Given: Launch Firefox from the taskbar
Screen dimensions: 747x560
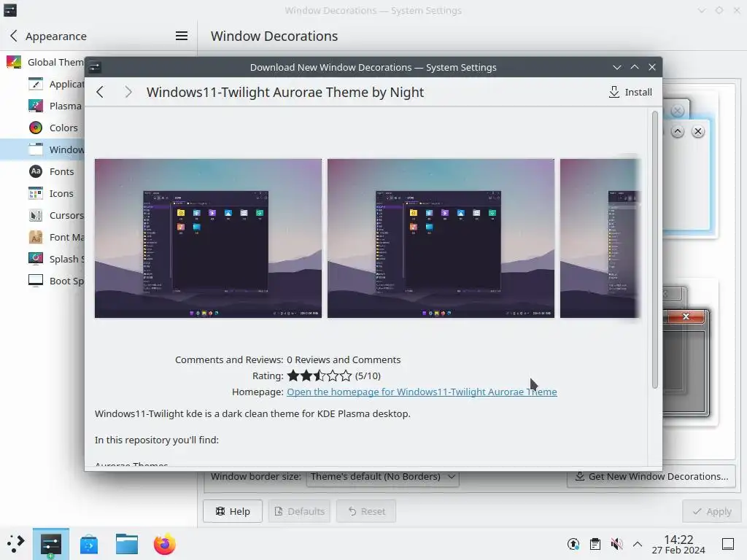Looking at the screenshot, I should [165, 544].
